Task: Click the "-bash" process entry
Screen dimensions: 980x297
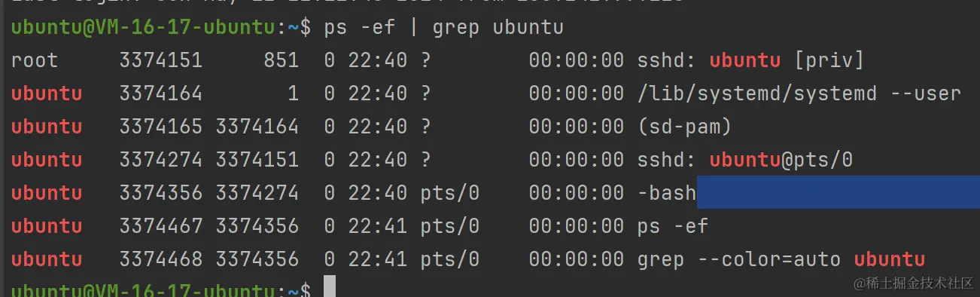Action: pyautogui.click(x=666, y=193)
